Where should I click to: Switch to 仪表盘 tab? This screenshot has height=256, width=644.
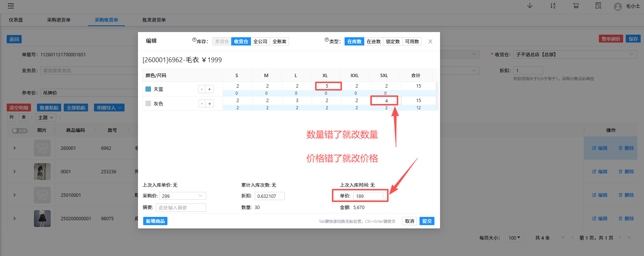[16, 20]
